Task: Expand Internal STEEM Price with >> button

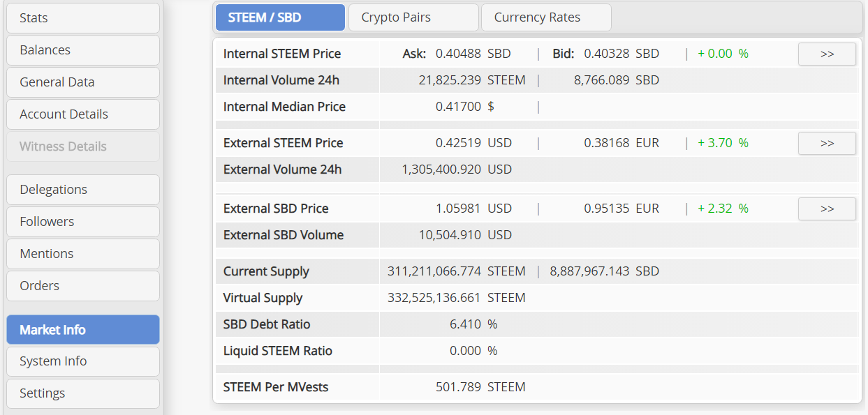Action: pyautogui.click(x=827, y=54)
